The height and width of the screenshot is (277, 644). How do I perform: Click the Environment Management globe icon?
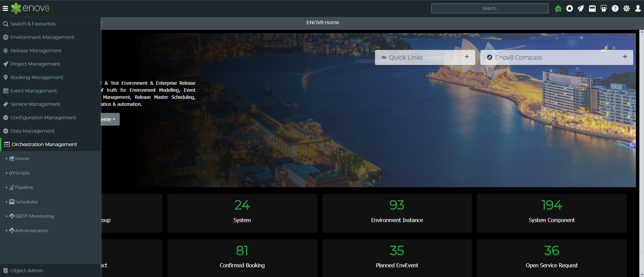6,37
